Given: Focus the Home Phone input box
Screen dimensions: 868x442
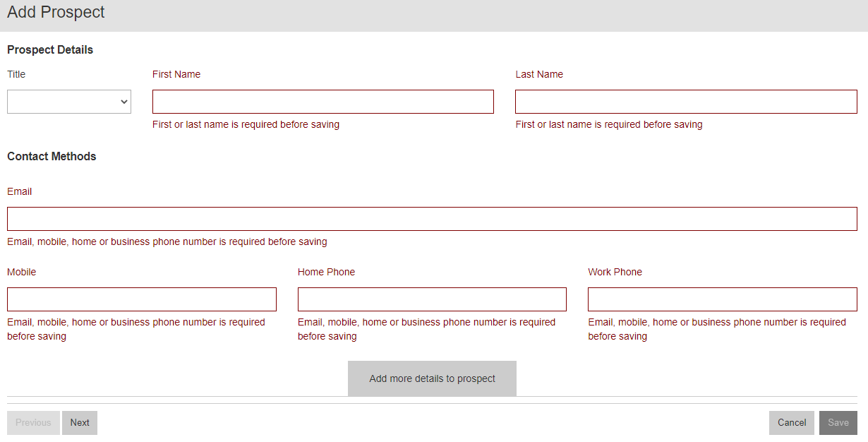Looking at the screenshot, I should (x=432, y=299).
